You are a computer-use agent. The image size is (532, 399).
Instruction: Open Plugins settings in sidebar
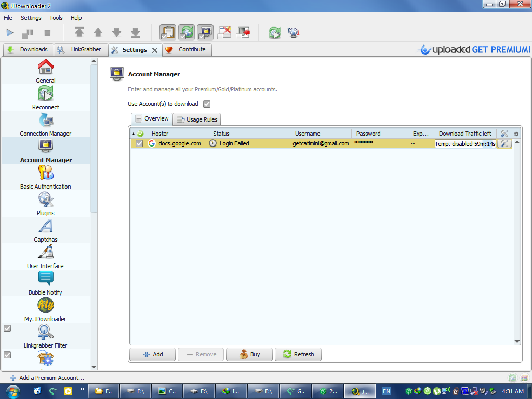click(46, 203)
